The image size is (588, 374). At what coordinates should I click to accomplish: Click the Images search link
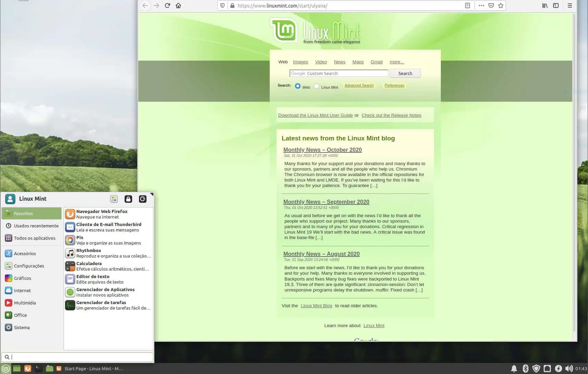301,62
